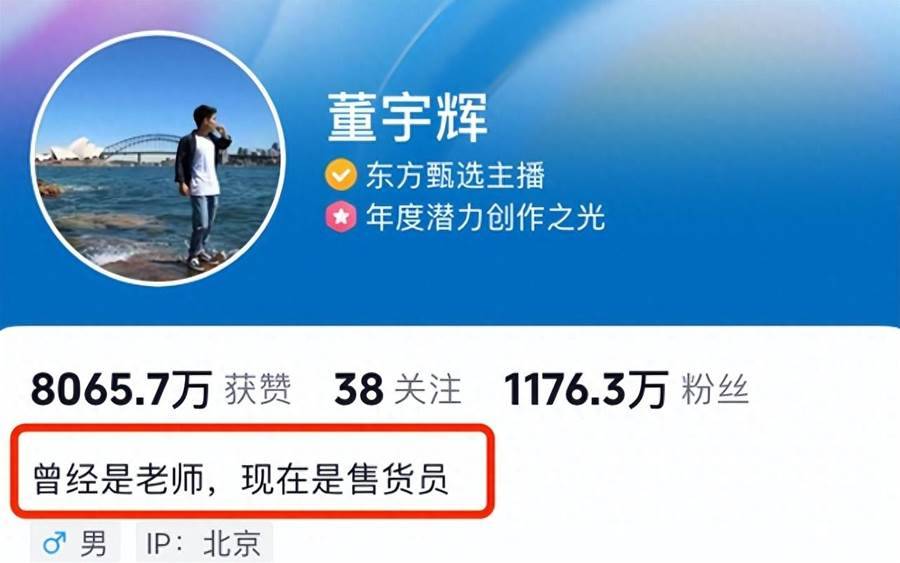Click the IP: 北京 location tag
Screen dimensions: 900x563
pyautogui.click(x=204, y=542)
